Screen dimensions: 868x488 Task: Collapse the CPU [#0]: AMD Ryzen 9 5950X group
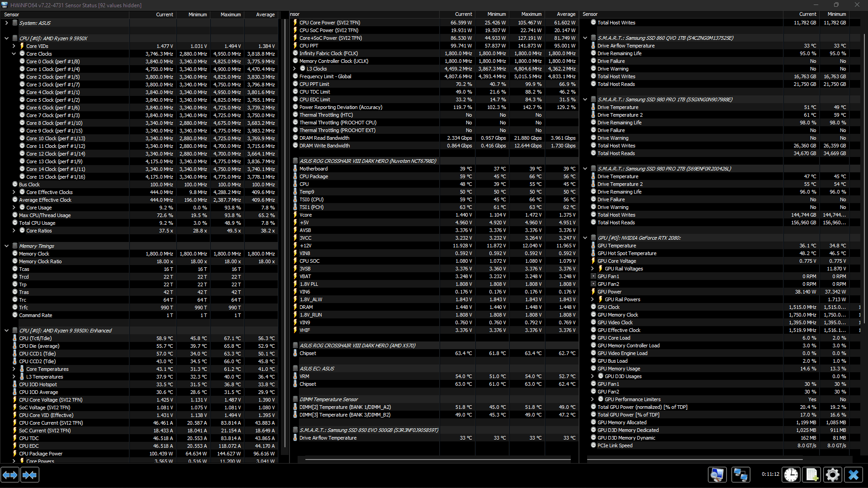click(6, 38)
